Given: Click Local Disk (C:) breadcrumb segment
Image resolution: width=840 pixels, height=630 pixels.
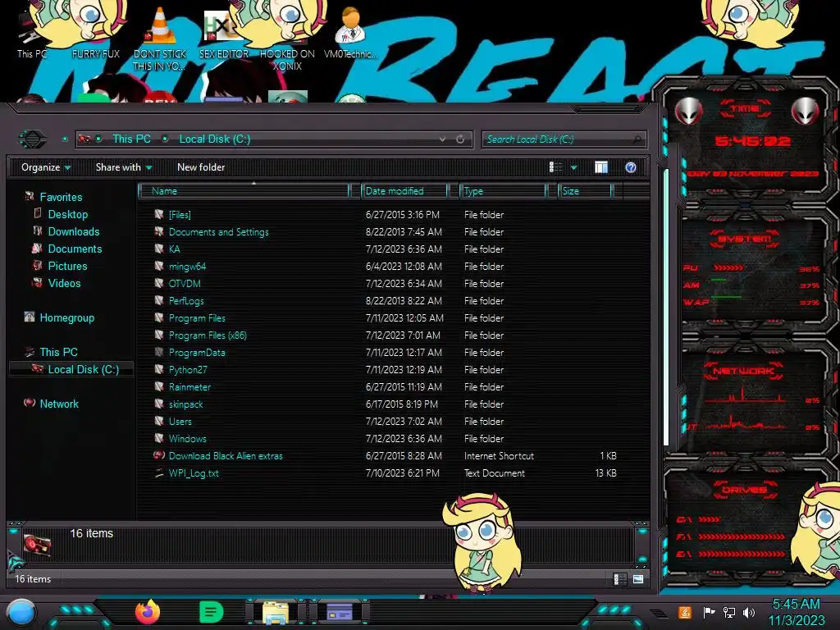Looking at the screenshot, I should (x=214, y=139).
